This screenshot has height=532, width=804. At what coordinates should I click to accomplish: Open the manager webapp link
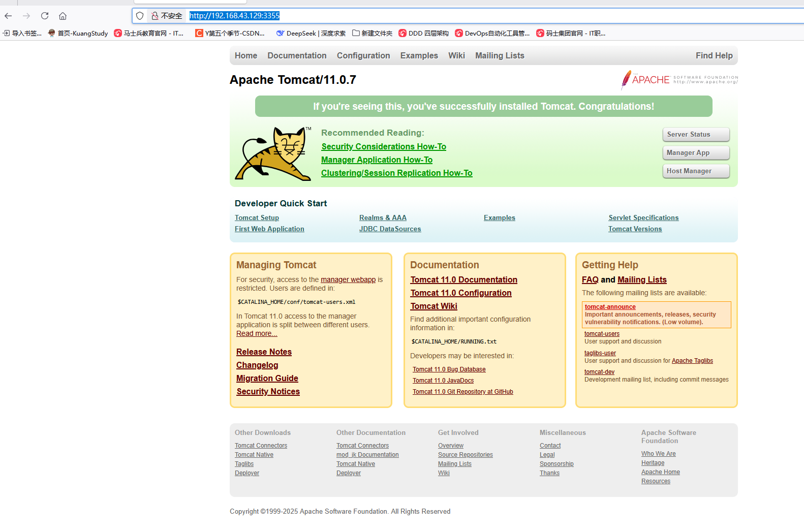coord(348,279)
